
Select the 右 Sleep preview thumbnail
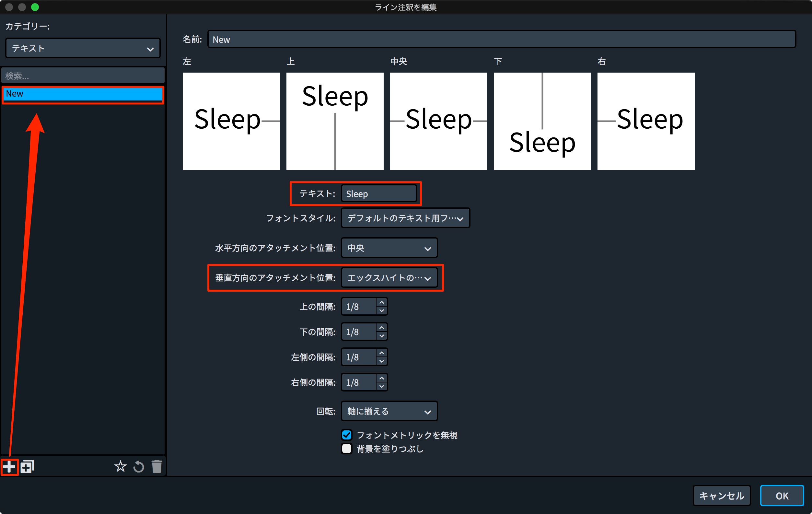[646, 121]
